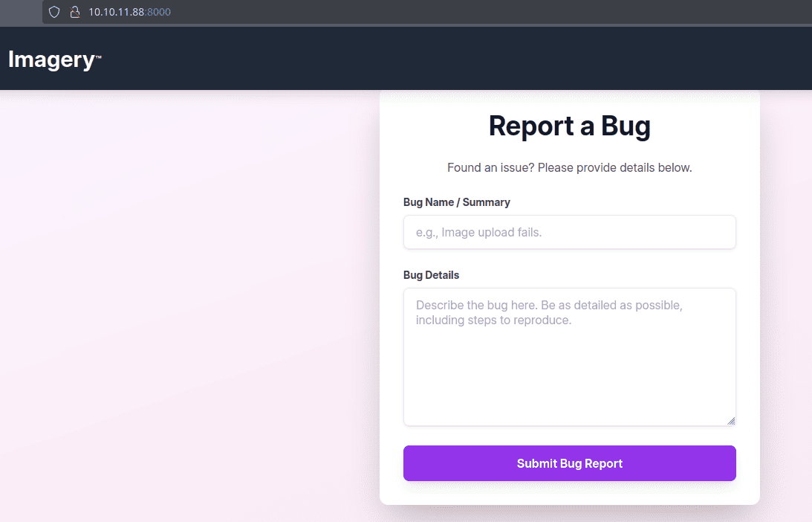This screenshot has width=812, height=522.
Task: Click the "Bug Name / Summary" label
Action: [x=456, y=202]
